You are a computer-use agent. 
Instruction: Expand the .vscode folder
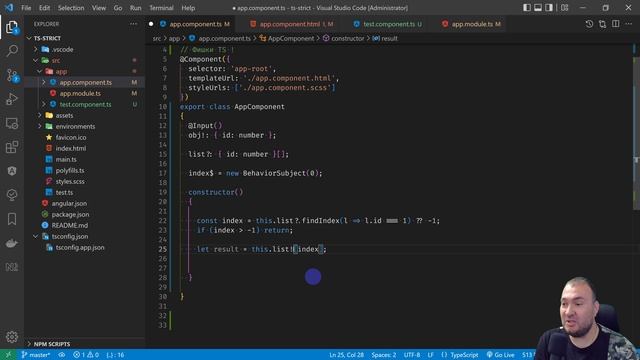[36, 49]
